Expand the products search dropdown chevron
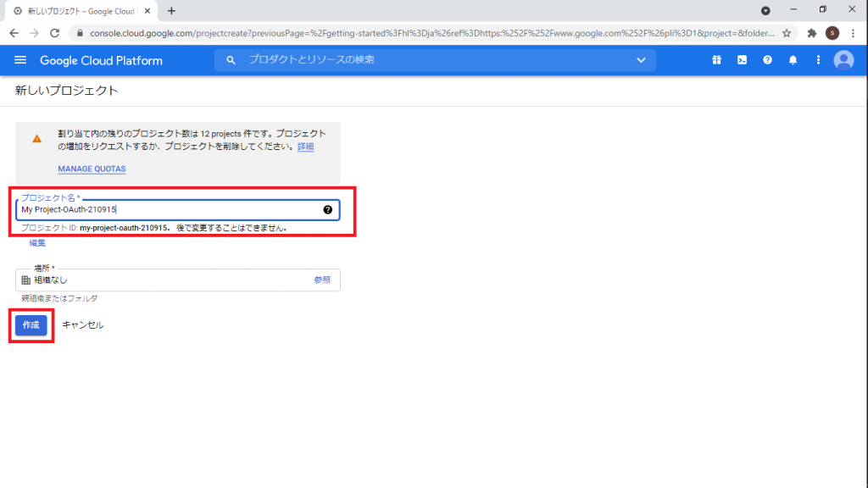The width and height of the screenshot is (868, 488). coord(642,60)
